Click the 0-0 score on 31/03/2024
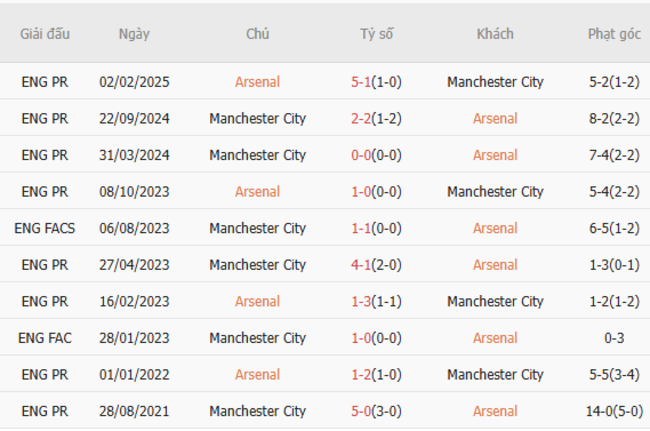 [361, 155]
